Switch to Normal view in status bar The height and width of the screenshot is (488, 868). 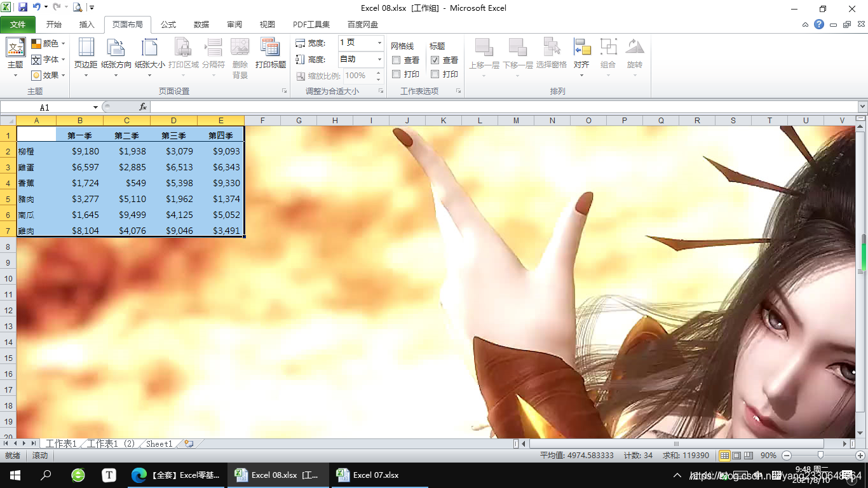[724, 456]
